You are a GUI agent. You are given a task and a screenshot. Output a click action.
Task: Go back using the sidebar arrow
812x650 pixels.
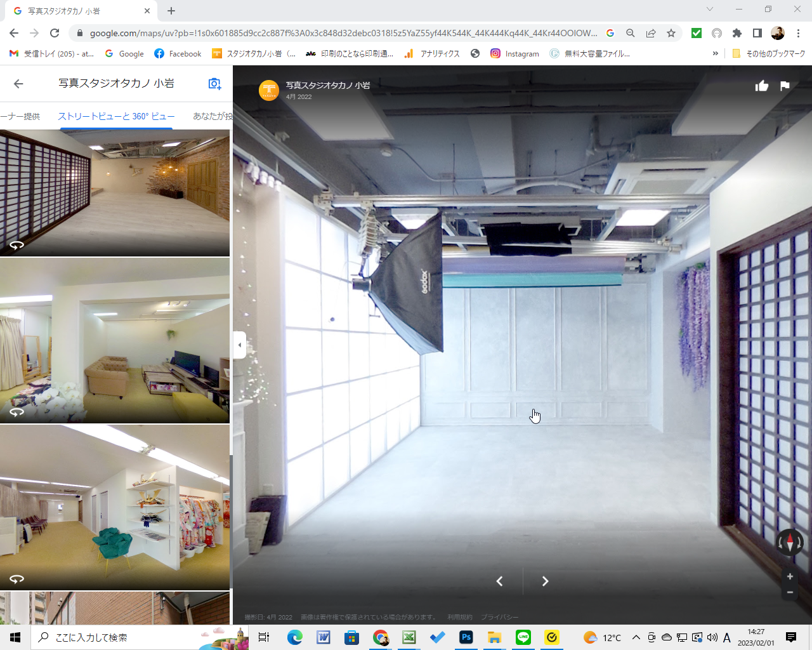click(x=18, y=84)
